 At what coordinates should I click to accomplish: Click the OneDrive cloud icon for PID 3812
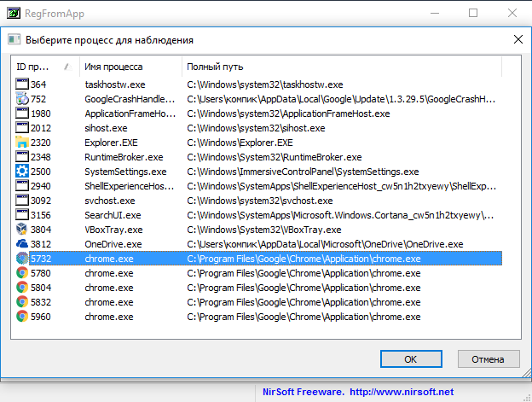(22, 244)
